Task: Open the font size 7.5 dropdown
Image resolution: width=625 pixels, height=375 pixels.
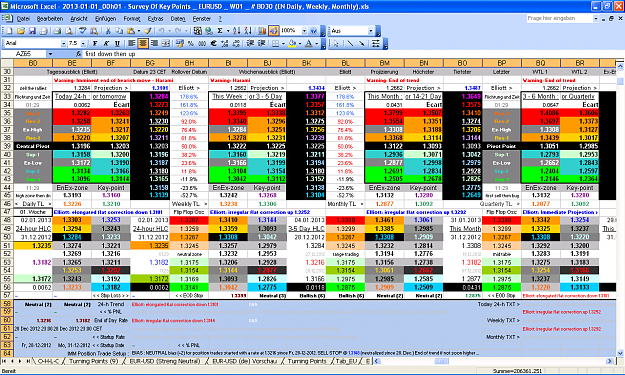Action: pos(83,43)
